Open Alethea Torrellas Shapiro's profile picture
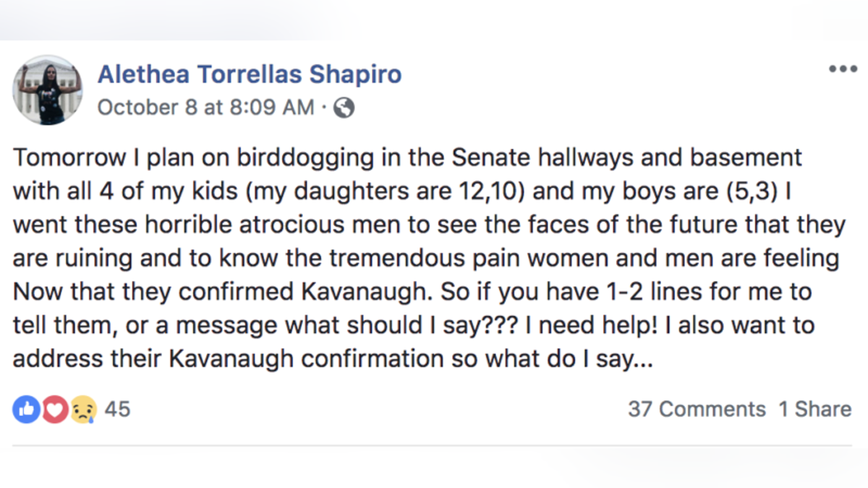This screenshot has width=868, height=488. pyautogui.click(x=48, y=90)
